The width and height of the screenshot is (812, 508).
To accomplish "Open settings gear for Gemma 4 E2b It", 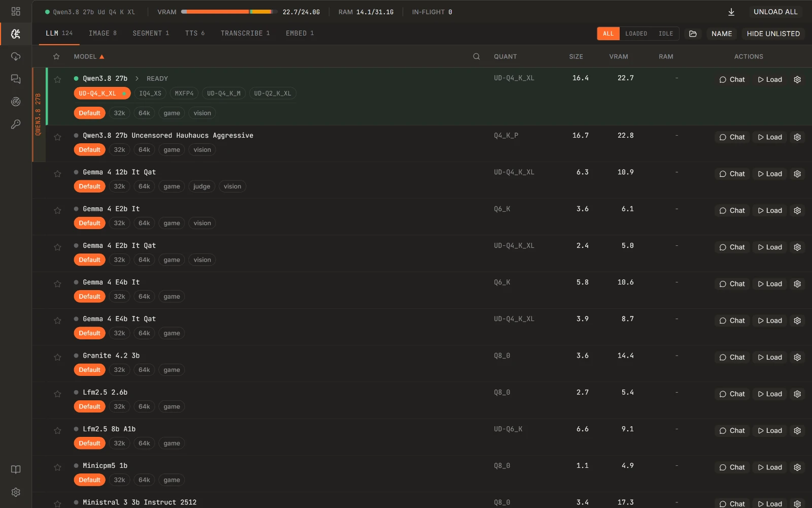I will coord(797,210).
